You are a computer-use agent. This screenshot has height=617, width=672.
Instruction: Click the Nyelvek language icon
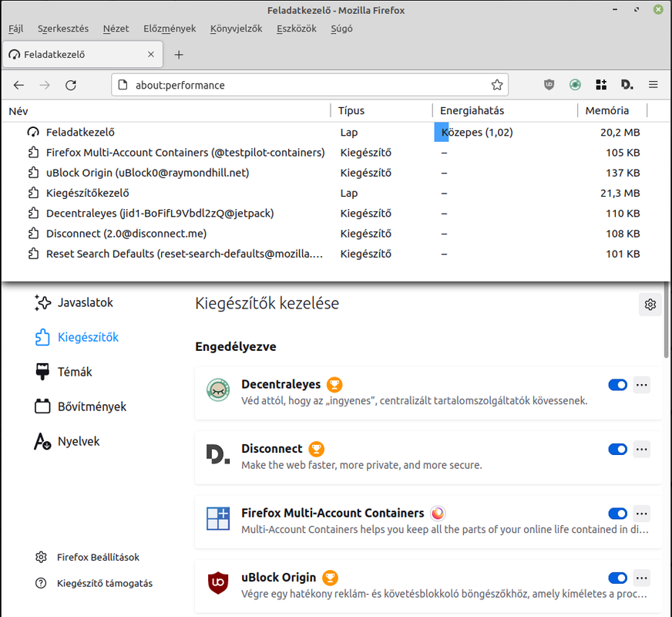[x=42, y=441]
